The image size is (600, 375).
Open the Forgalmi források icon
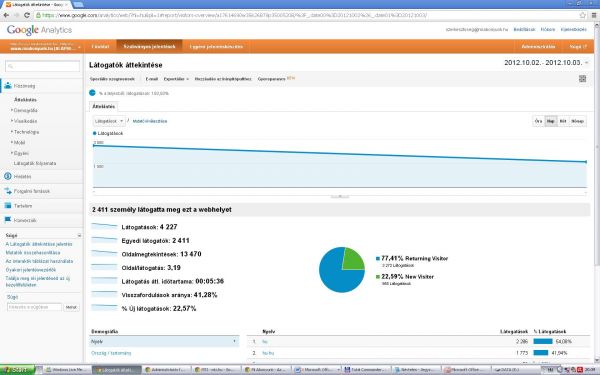(x=8, y=191)
